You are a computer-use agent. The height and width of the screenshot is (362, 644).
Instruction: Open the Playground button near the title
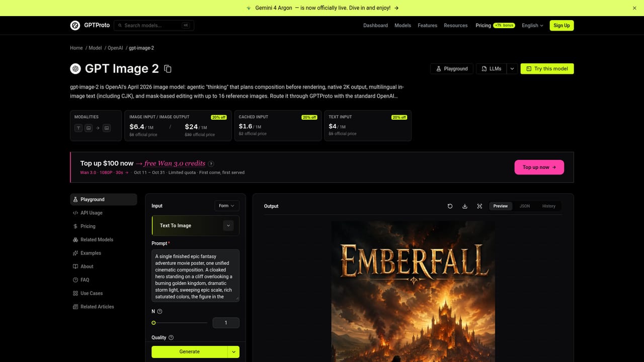452,69
